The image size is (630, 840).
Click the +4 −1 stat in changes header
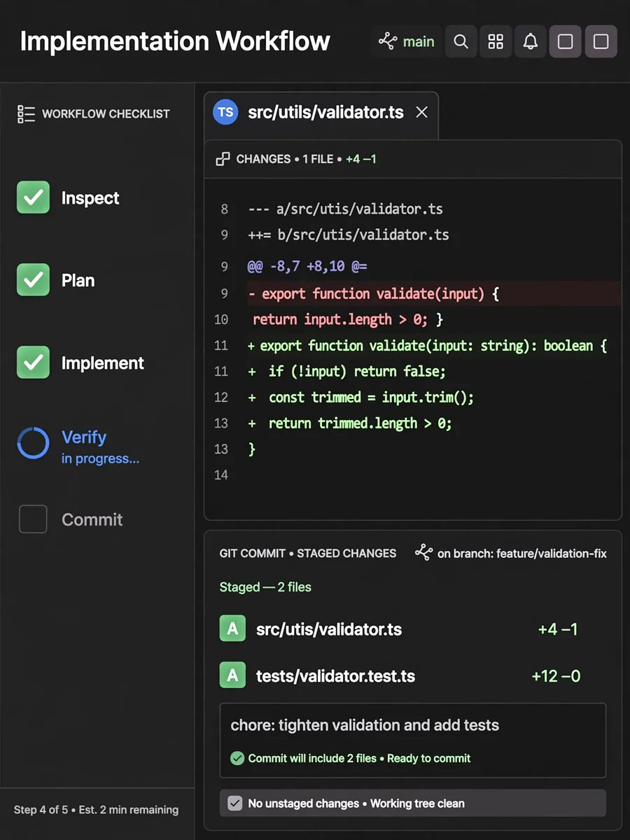pos(361,159)
